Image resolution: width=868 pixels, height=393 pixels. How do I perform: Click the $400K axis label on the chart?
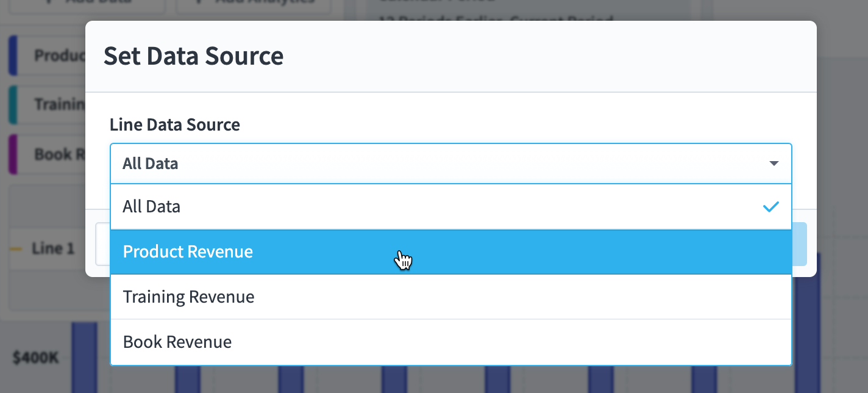tap(36, 358)
